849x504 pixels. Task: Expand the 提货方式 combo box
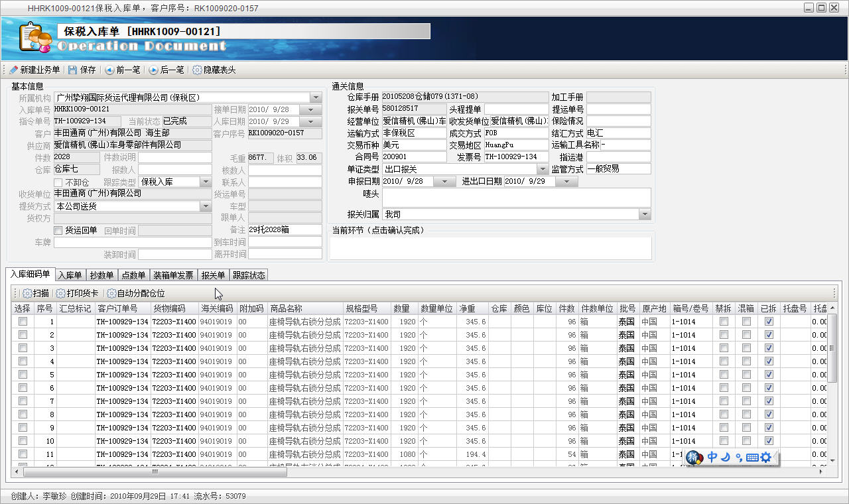coord(205,206)
